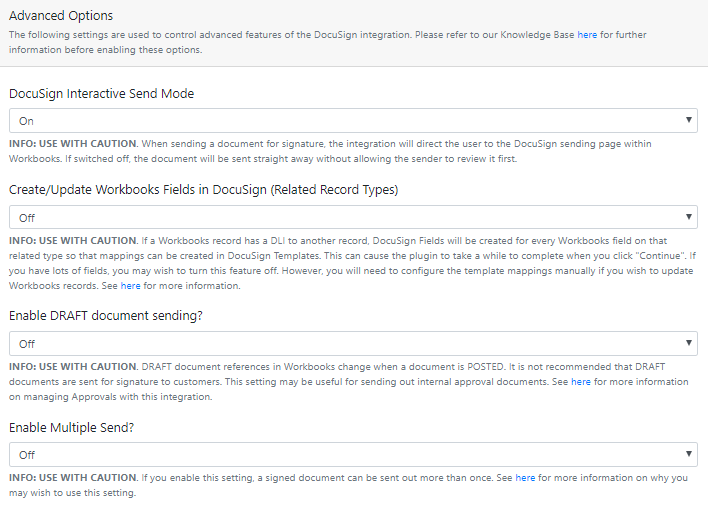Click the arrow on the Enable Multiple Send select
The height and width of the screenshot is (514, 708).
[x=689, y=455]
